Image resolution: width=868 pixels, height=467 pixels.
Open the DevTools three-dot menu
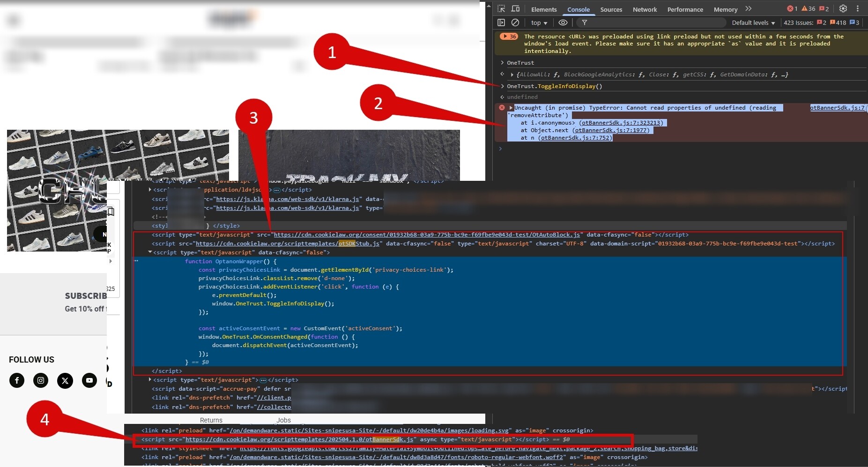pyautogui.click(x=858, y=8)
